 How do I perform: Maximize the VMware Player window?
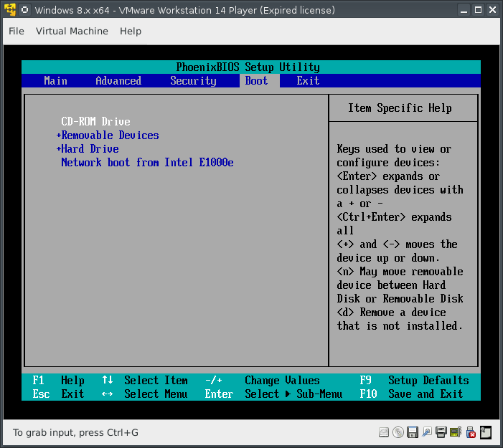tap(478, 10)
